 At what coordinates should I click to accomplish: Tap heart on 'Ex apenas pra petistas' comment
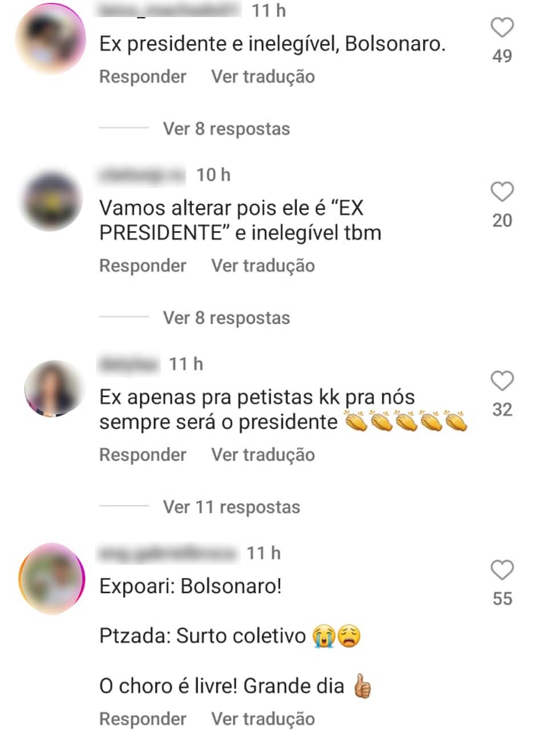(502, 381)
